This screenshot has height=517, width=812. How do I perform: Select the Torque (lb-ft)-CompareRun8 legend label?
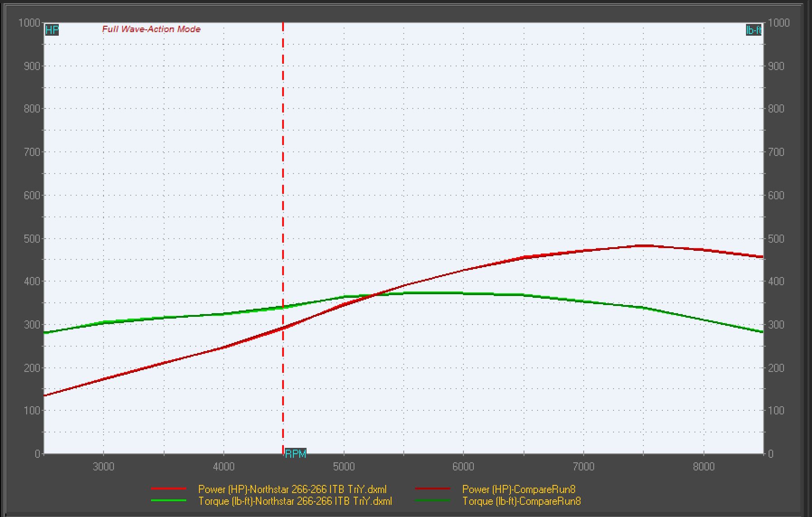point(521,501)
